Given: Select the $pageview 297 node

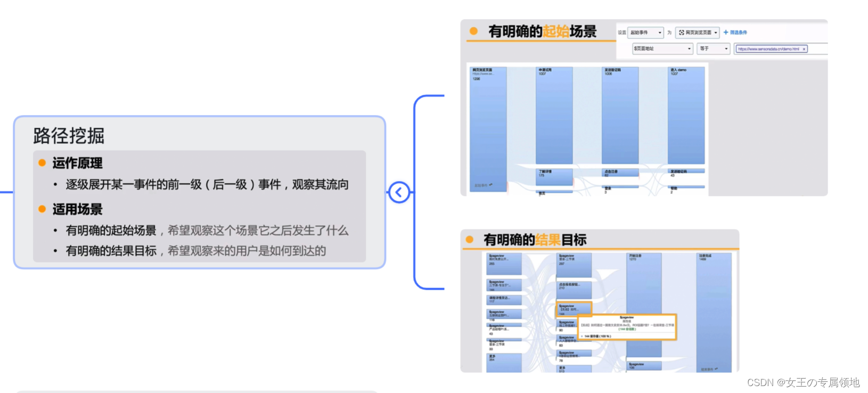Looking at the screenshot, I should (574, 265).
